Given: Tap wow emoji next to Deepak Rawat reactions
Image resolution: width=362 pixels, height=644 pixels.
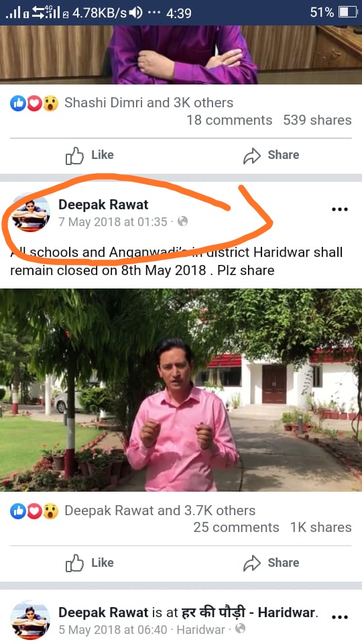Looking at the screenshot, I should tap(50, 511).
